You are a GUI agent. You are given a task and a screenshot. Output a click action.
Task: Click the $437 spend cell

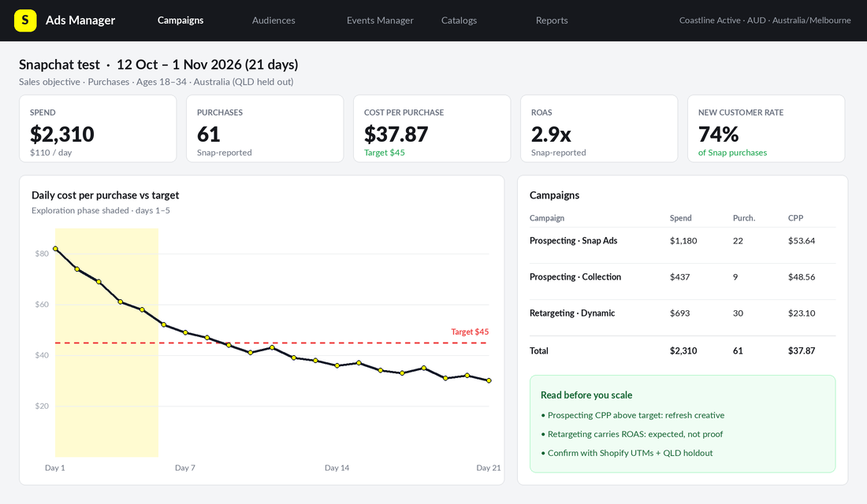(x=680, y=277)
